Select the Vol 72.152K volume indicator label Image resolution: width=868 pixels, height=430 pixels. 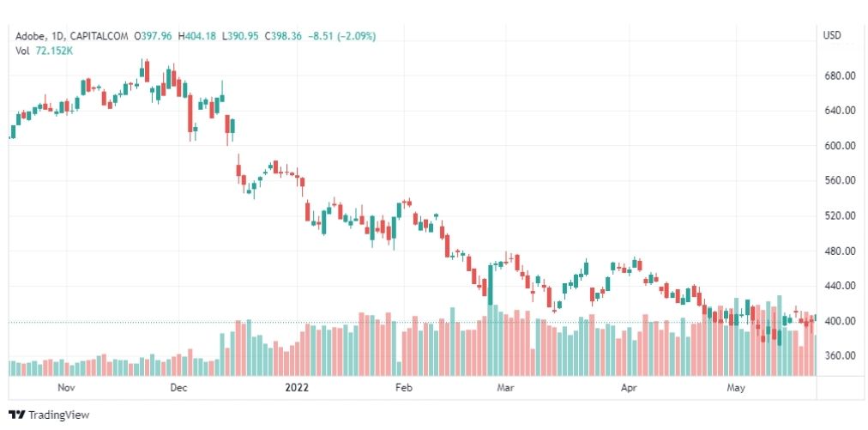(45, 51)
